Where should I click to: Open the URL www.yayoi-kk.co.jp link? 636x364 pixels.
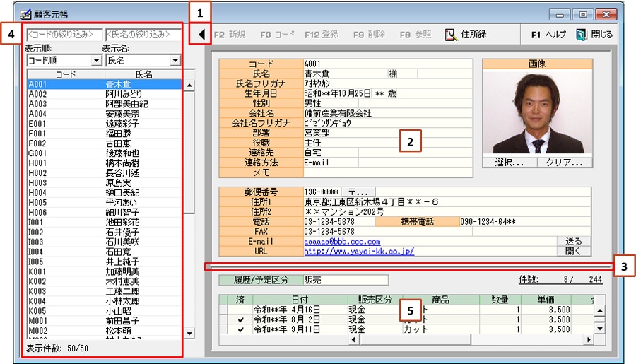tap(359, 251)
